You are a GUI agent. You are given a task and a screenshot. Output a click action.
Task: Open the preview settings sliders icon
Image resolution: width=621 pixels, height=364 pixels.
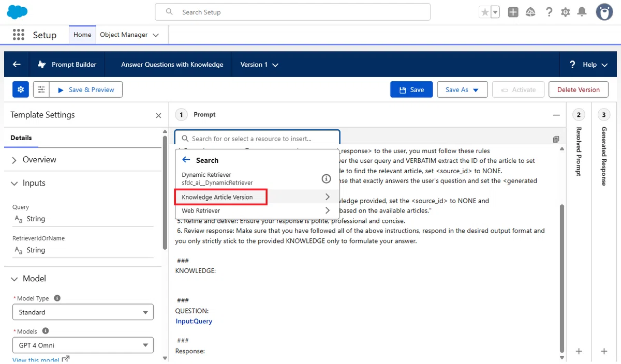point(41,89)
